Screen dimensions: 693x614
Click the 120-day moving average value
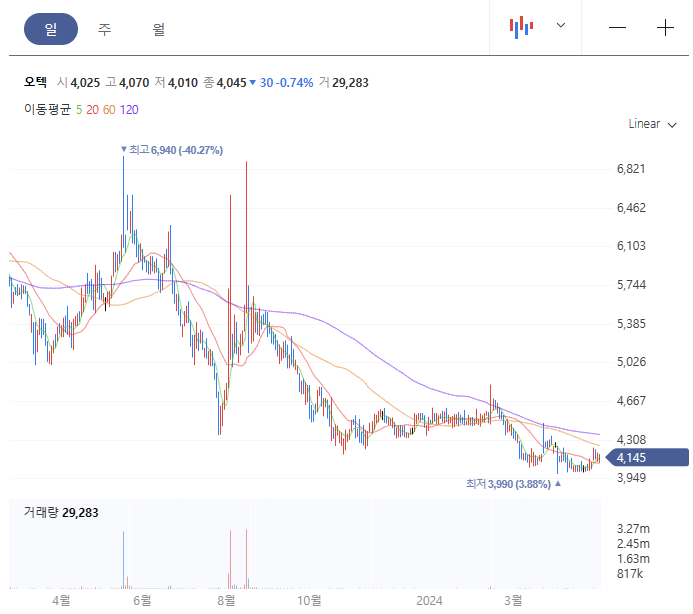click(x=129, y=110)
